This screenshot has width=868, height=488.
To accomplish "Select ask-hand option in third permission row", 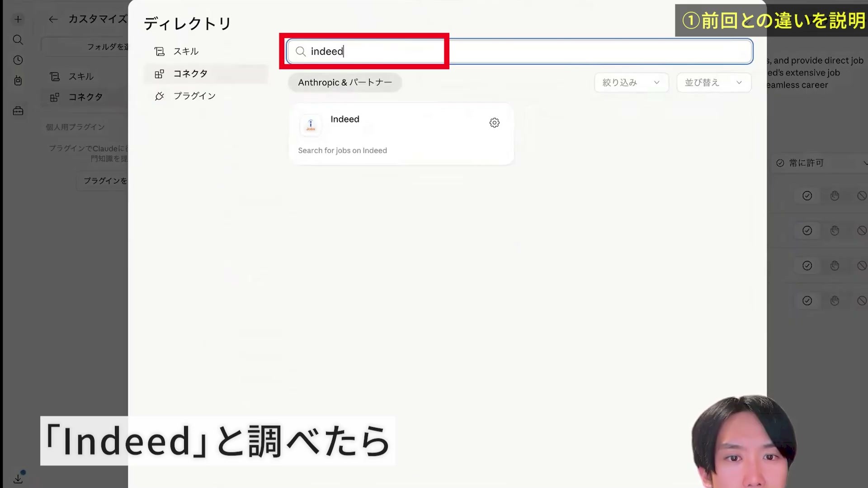I will coord(835,266).
